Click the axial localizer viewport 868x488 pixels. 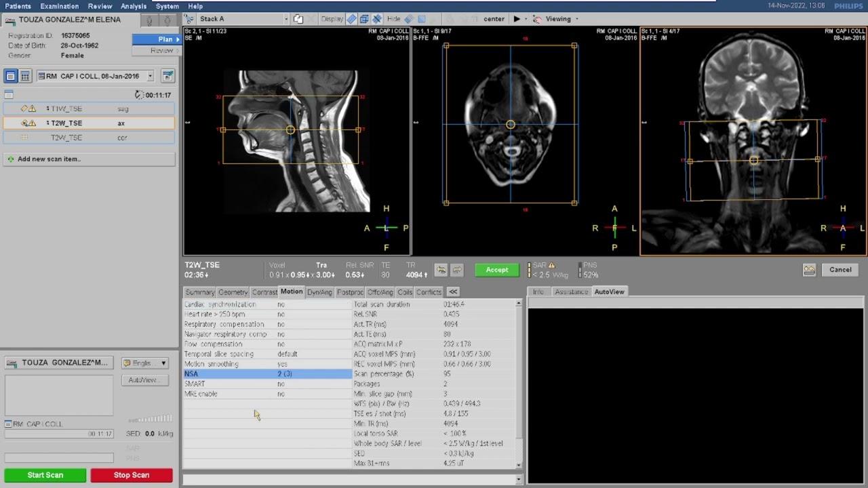pyautogui.click(x=525, y=141)
